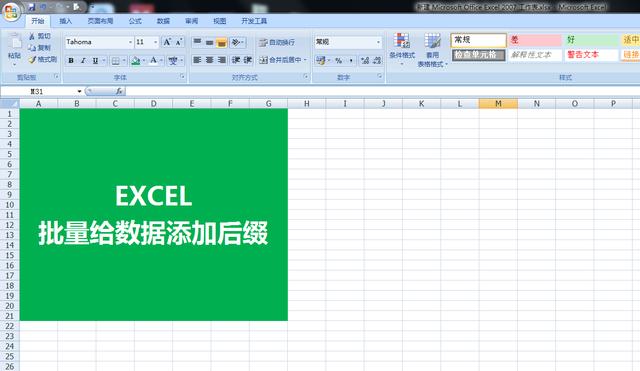Open the text orientation button

pyautogui.click(x=238, y=42)
